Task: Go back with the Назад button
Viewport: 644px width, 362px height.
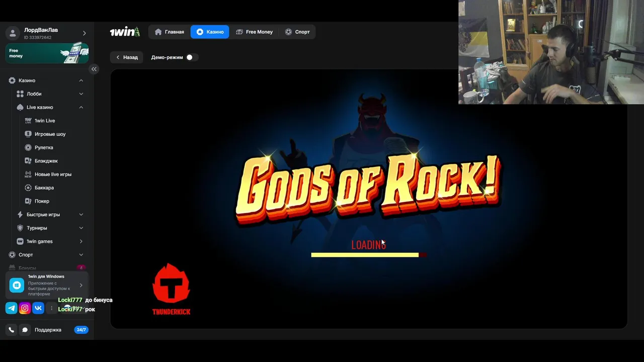Action: [x=127, y=57]
